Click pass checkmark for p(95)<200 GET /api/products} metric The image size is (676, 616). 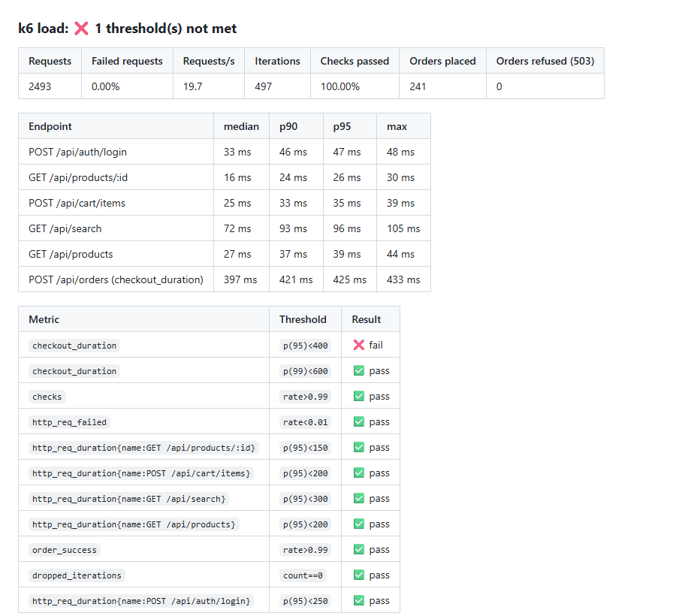[x=359, y=524]
